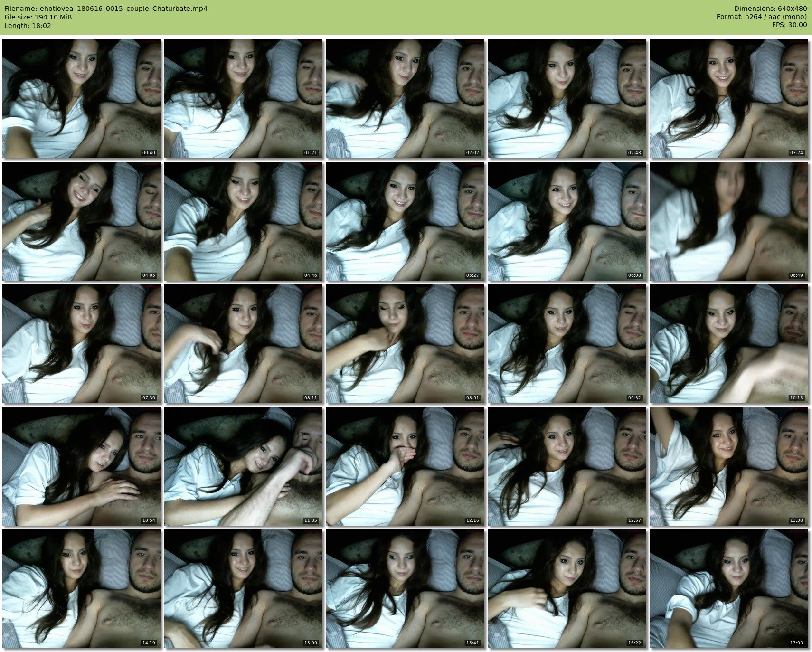812x652 pixels.
Task: Open the final frame at 17:03
Action: point(729,589)
